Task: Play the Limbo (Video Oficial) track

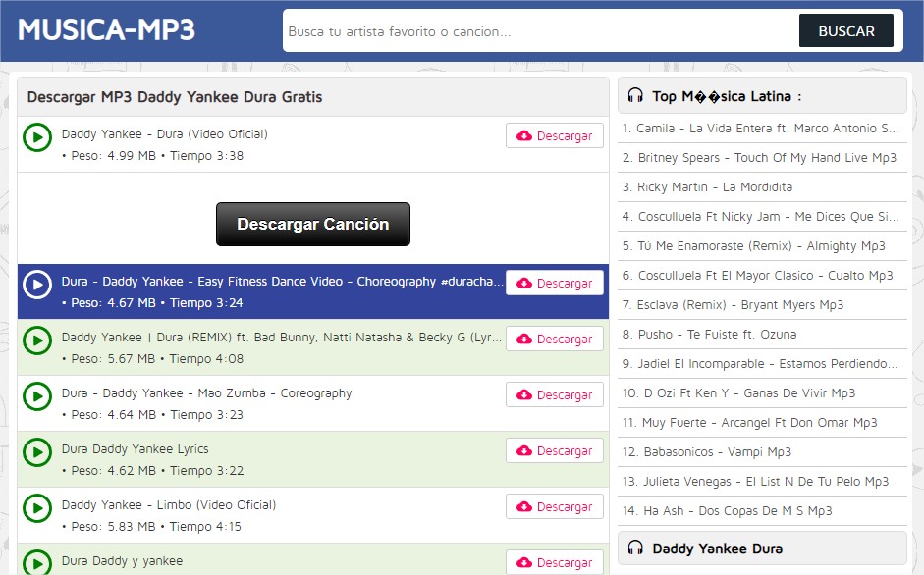Action: tap(36, 509)
